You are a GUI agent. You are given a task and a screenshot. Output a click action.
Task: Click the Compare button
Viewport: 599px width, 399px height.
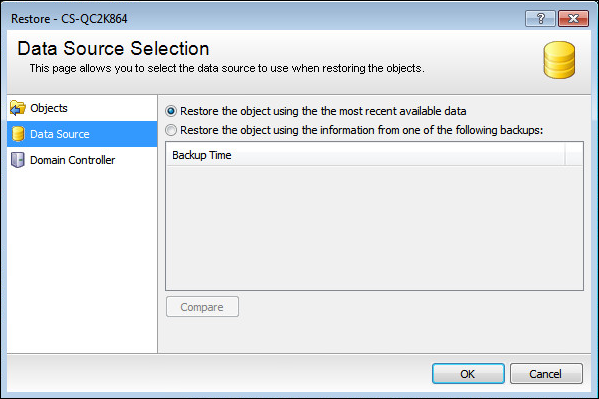(x=202, y=307)
